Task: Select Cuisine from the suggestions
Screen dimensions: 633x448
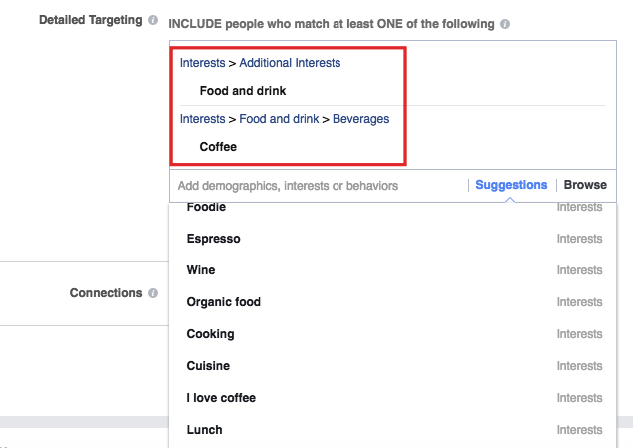Action: click(393, 366)
